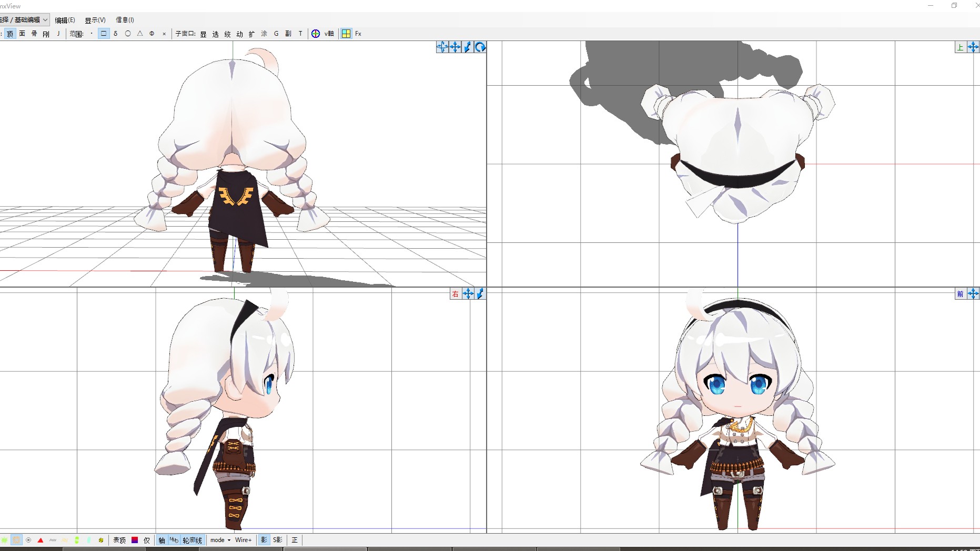Toggle the axis (轴) display button
Viewport: 980px width, 551px height.
162,540
